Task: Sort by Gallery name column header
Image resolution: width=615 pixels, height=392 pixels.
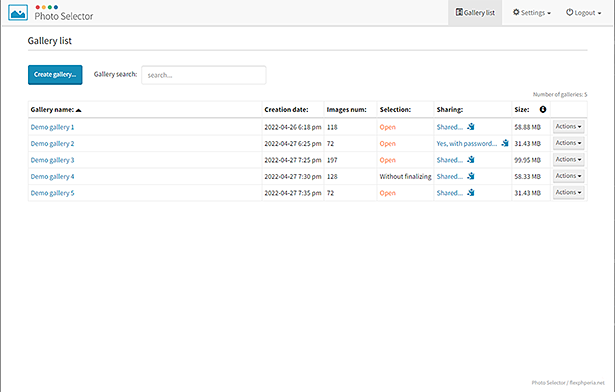Action: click(56, 110)
